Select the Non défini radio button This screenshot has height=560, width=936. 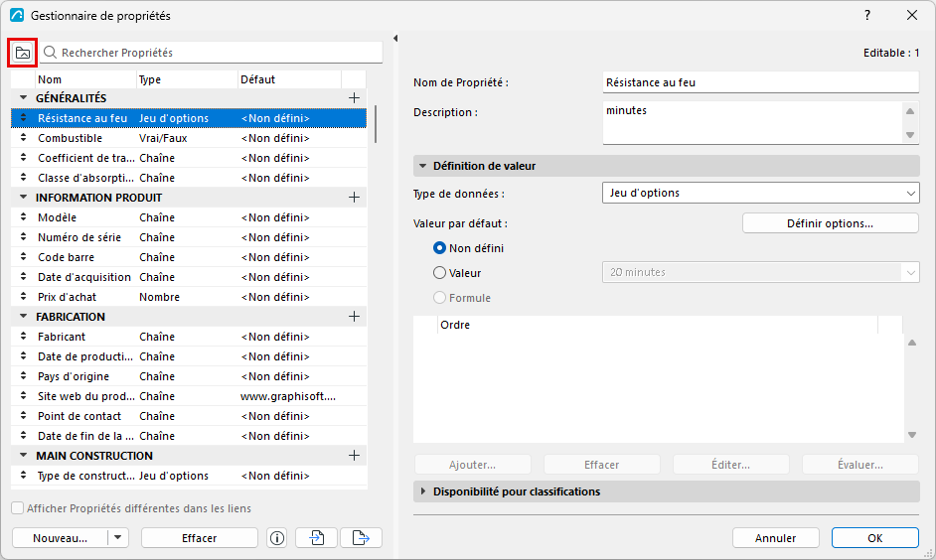(439, 248)
